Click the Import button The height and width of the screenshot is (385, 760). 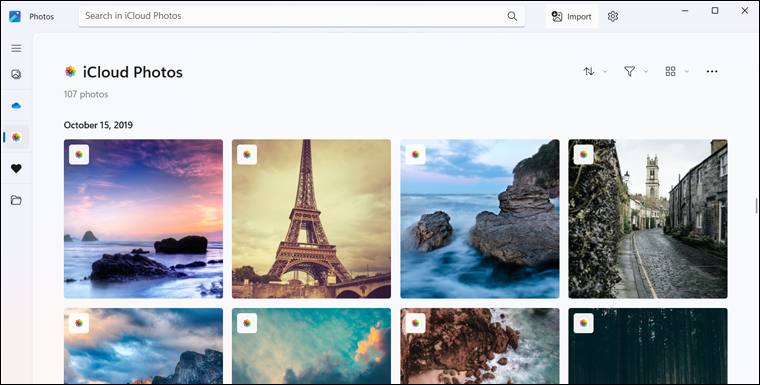(572, 16)
